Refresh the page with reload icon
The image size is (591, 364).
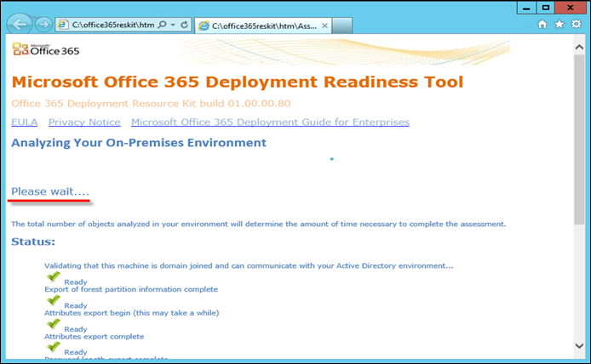pyautogui.click(x=184, y=25)
